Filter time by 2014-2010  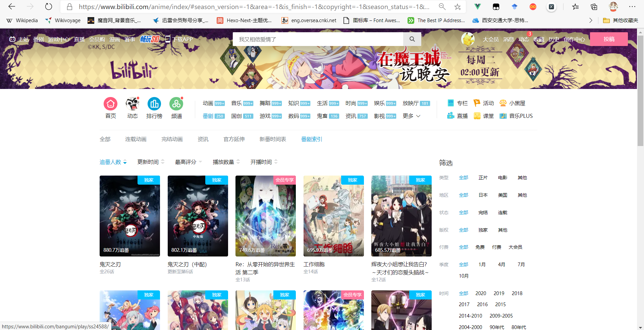[x=470, y=316]
